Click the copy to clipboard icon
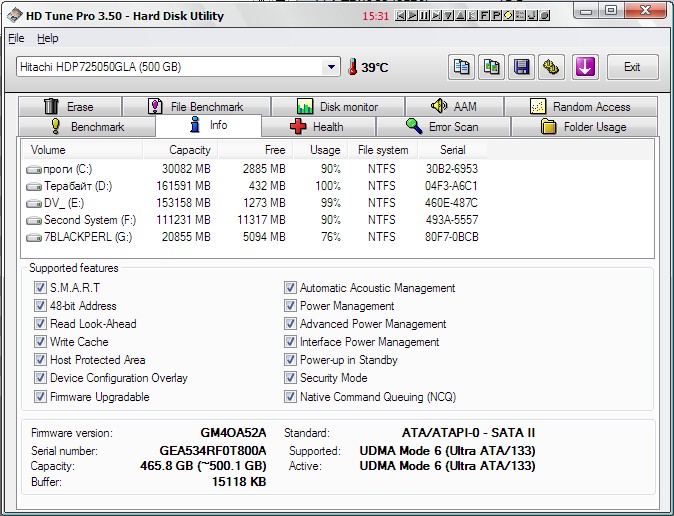The height and width of the screenshot is (516, 674). [461, 67]
